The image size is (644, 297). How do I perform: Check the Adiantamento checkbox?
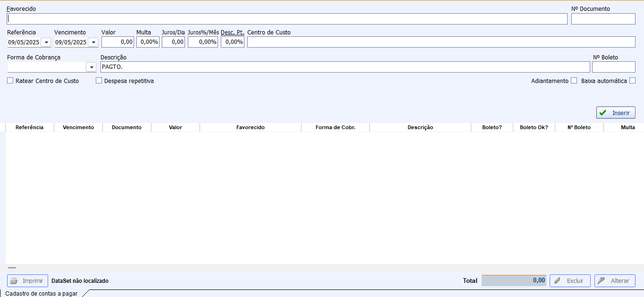tap(574, 81)
